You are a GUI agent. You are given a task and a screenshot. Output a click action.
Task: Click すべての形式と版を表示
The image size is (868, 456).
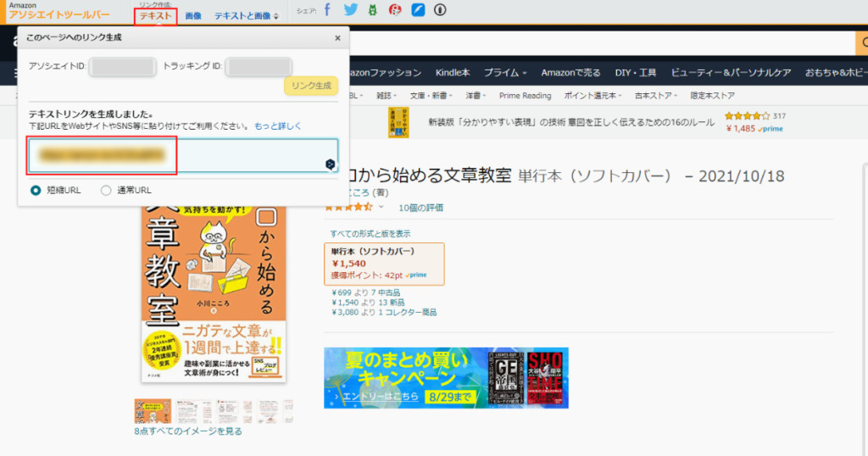click(370, 234)
